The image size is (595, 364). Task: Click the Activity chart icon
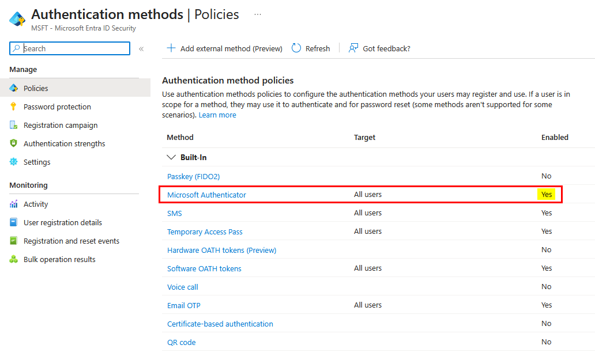pyautogui.click(x=14, y=204)
